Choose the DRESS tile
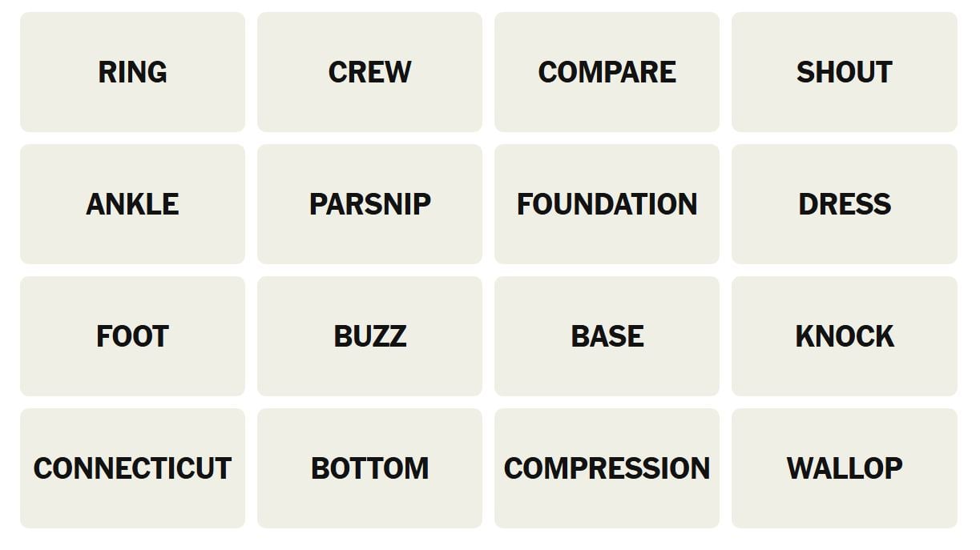Viewport: 980px width, 550px height. [x=845, y=204]
